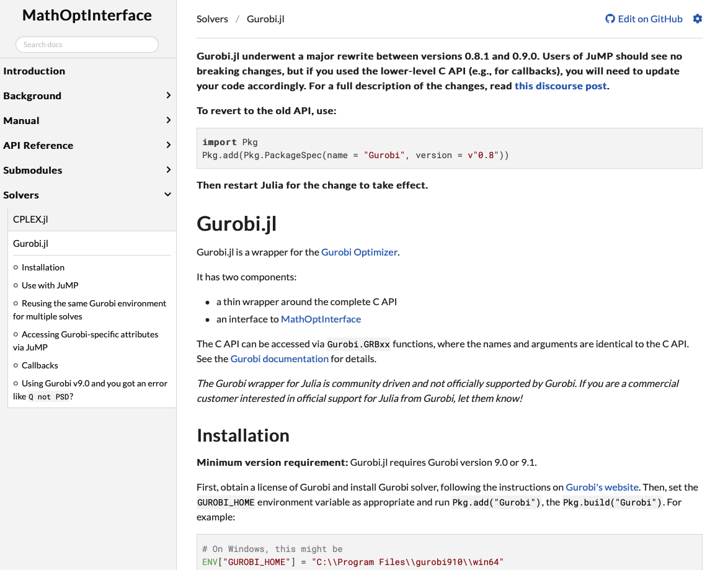Expand the API Reference section chevron
The image size is (728, 570).
pos(168,145)
